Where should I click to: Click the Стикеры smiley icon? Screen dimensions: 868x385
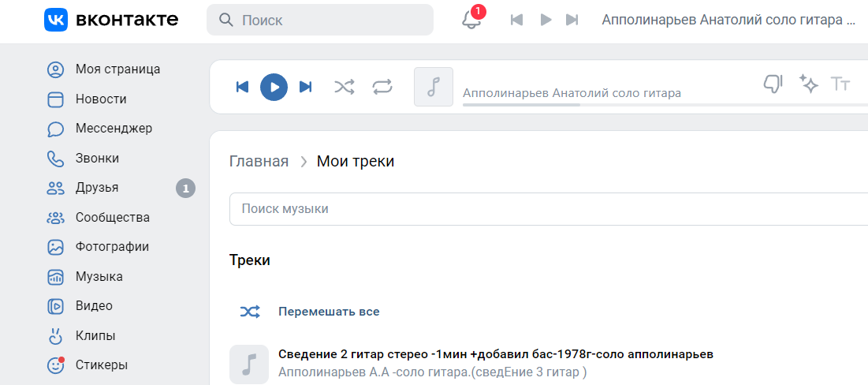point(55,365)
